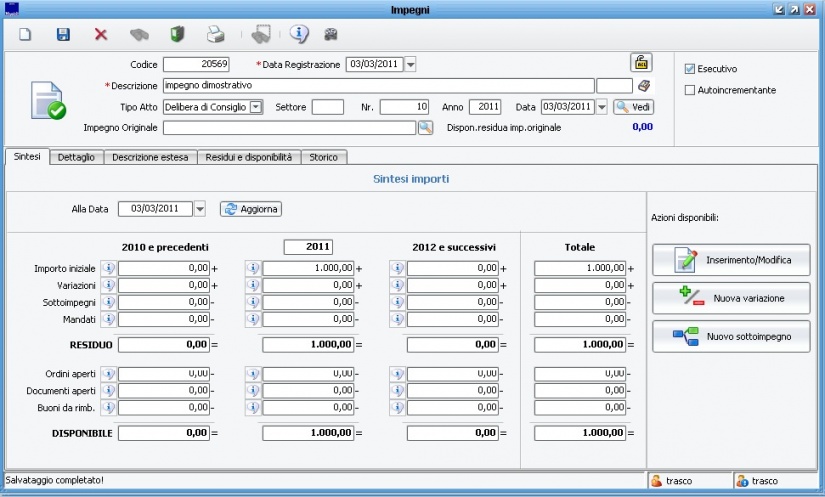Click the Nuovo sottoimpegno button
Viewport: 825px width, 497px height.
point(731,336)
